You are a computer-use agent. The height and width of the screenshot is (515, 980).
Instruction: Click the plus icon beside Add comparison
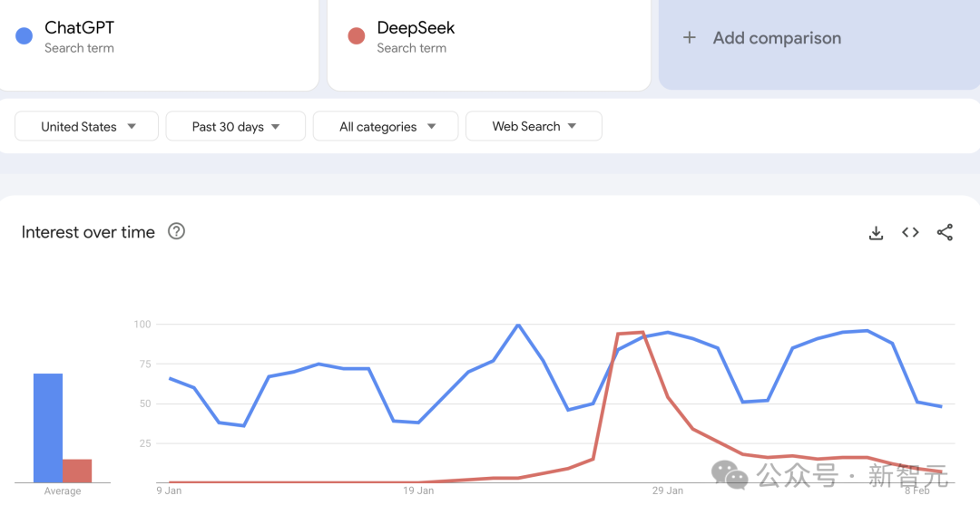[x=689, y=37]
